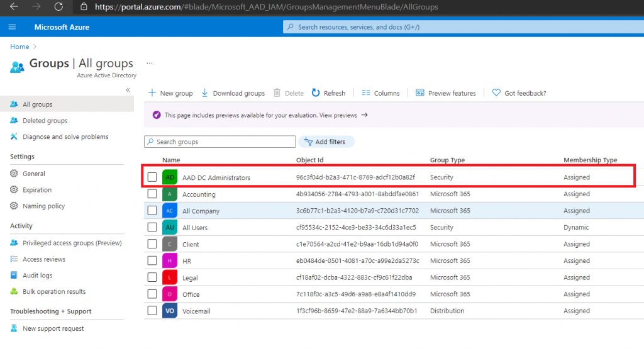
Task: Tick the Client group checkbox
Action: click(x=152, y=243)
